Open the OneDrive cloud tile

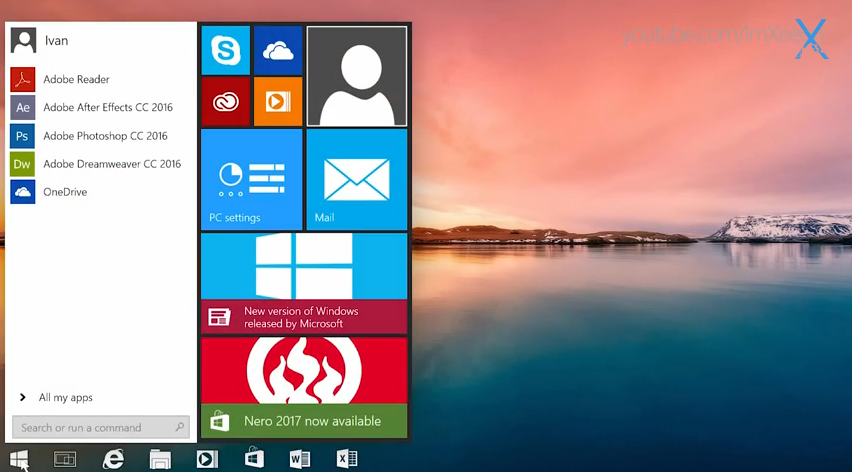coord(278,50)
